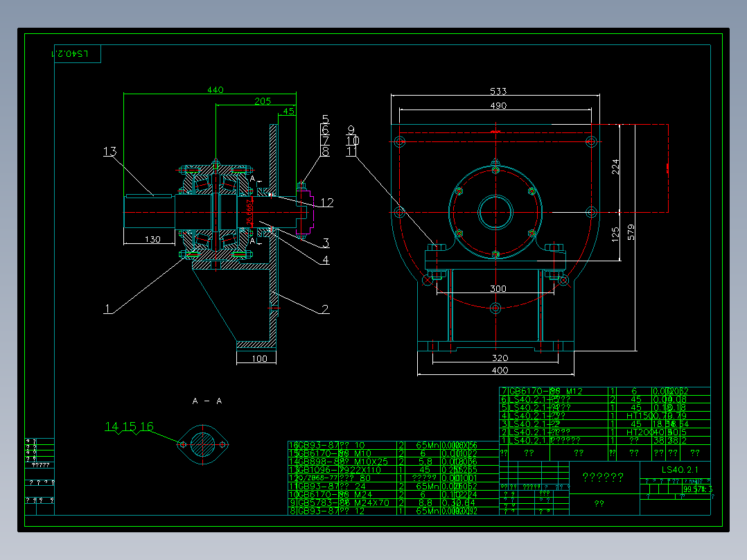The image size is (747, 560).
Task: Select the 130 shaft length dimension
Action: pos(152,239)
